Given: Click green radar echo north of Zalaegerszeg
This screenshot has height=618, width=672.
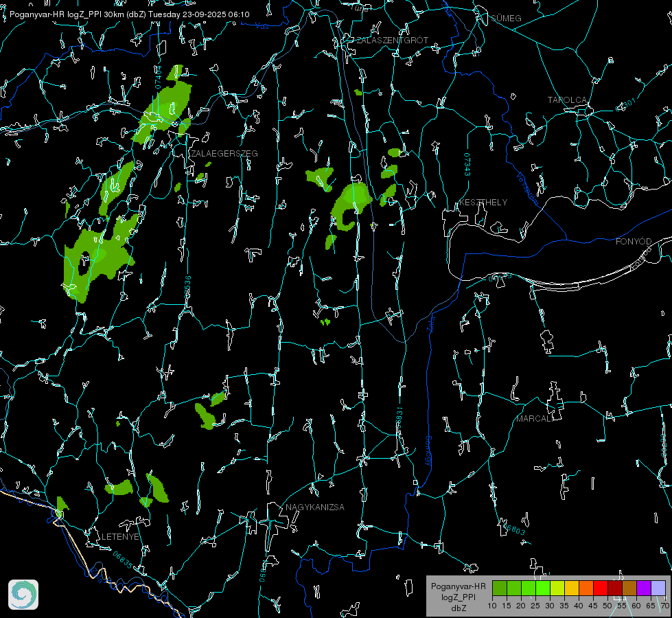Looking at the screenshot, I should [165, 107].
